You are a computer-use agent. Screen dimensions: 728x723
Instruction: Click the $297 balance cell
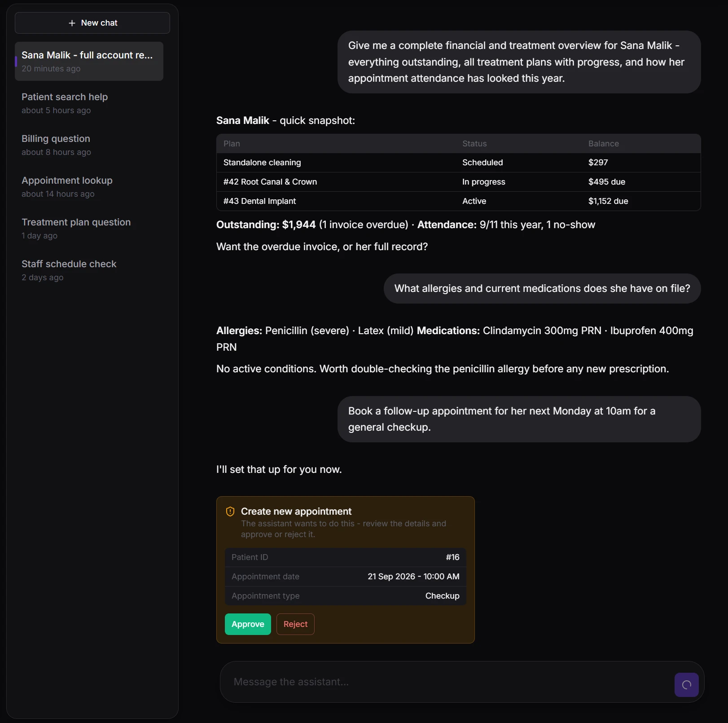pos(598,163)
